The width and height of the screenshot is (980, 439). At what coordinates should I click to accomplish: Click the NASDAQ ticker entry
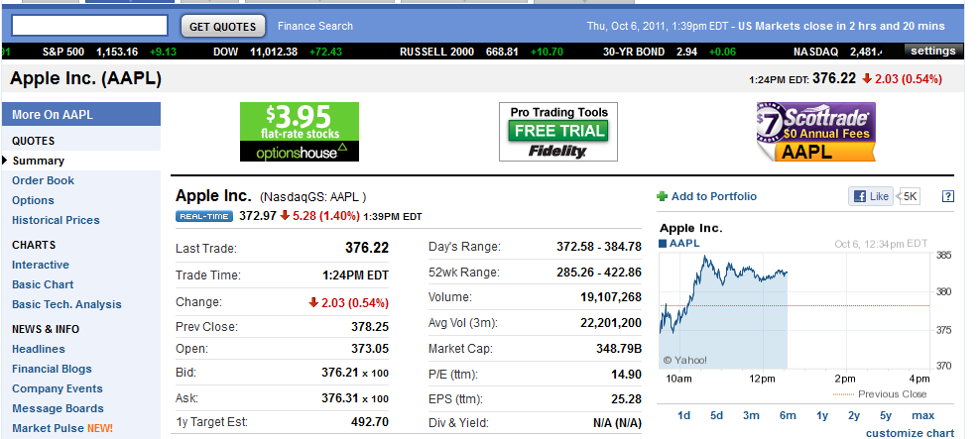(x=837, y=52)
